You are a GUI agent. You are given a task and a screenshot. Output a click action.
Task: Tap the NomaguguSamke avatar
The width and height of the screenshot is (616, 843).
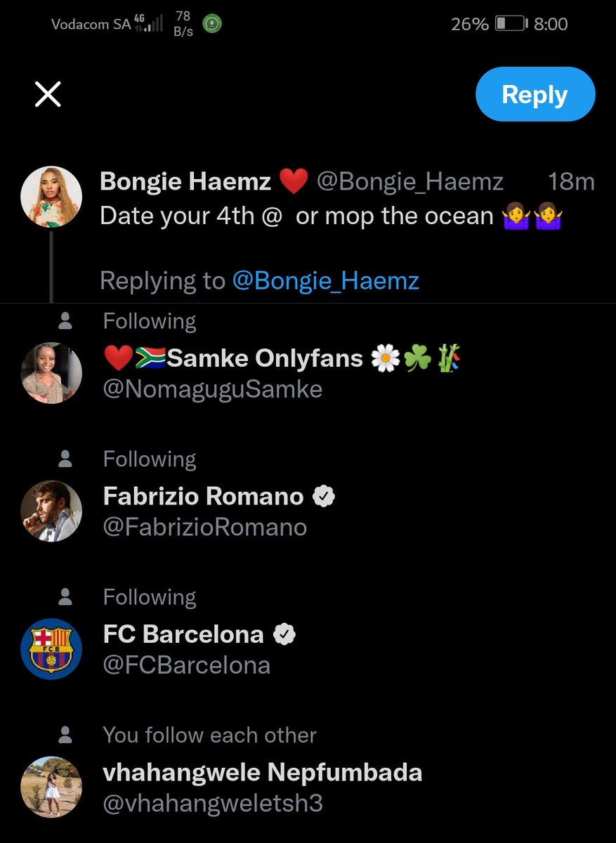(x=51, y=372)
